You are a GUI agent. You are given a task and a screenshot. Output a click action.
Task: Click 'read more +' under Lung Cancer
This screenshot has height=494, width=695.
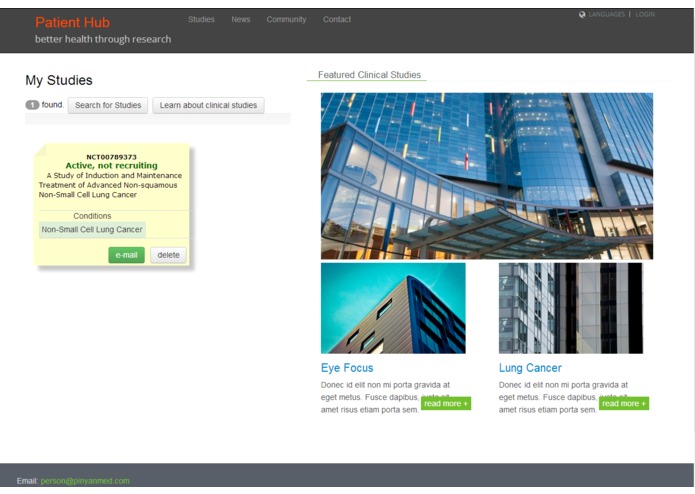624,403
